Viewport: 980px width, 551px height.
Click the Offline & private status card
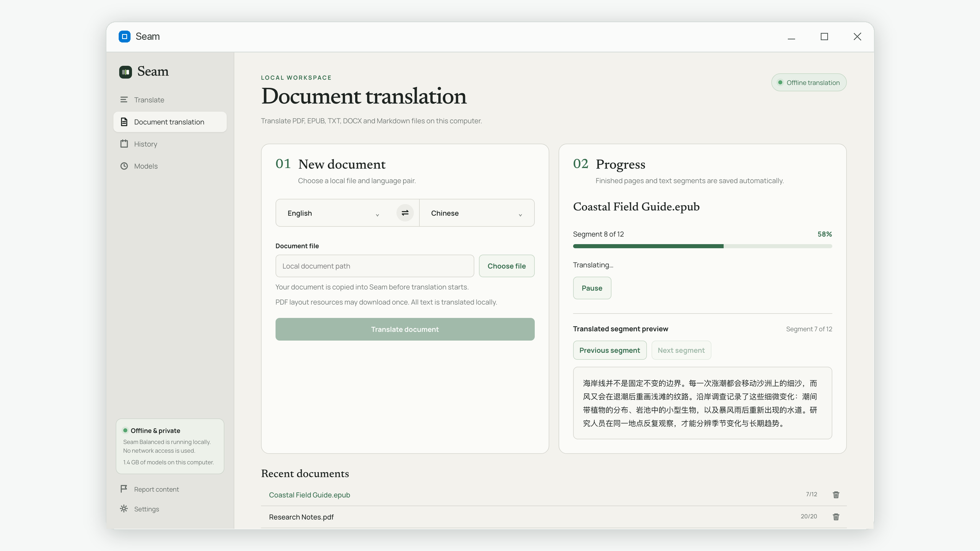[170, 446]
